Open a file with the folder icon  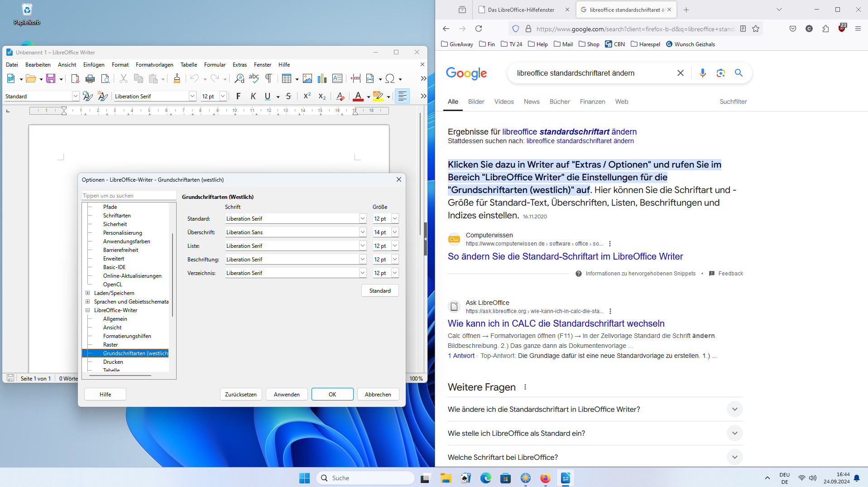click(31, 79)
